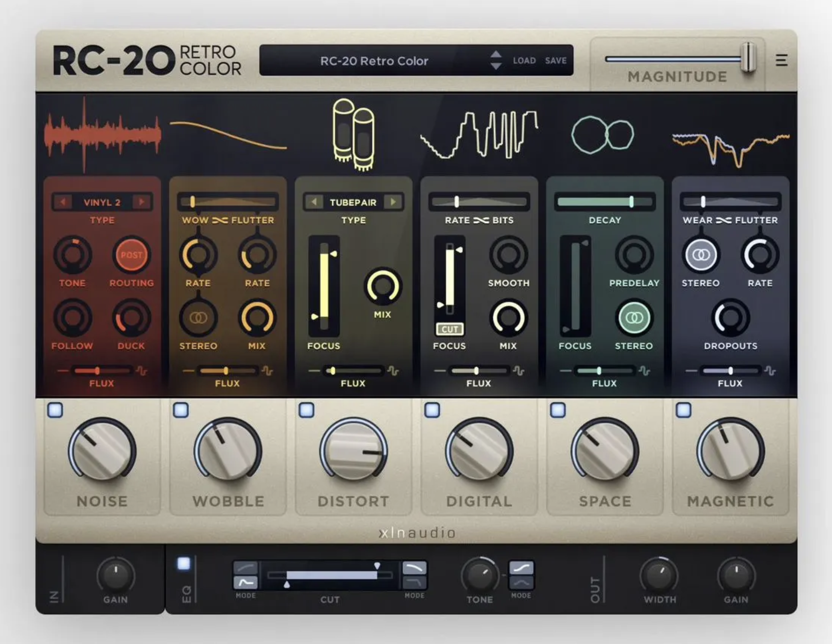The height and width of the screenshot is (644, 832).
Task: Select lower Tone mode curve icon
Action: point(521,583)
